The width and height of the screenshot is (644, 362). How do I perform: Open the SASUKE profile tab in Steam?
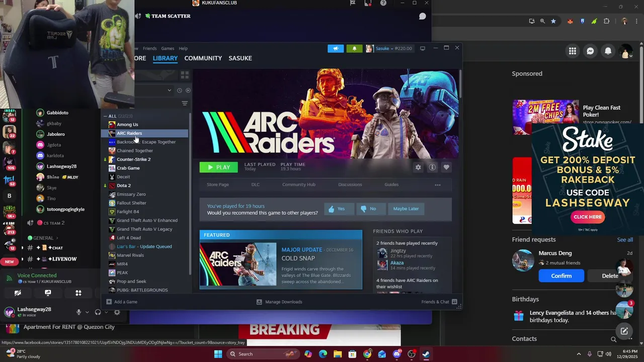point(240,58)
